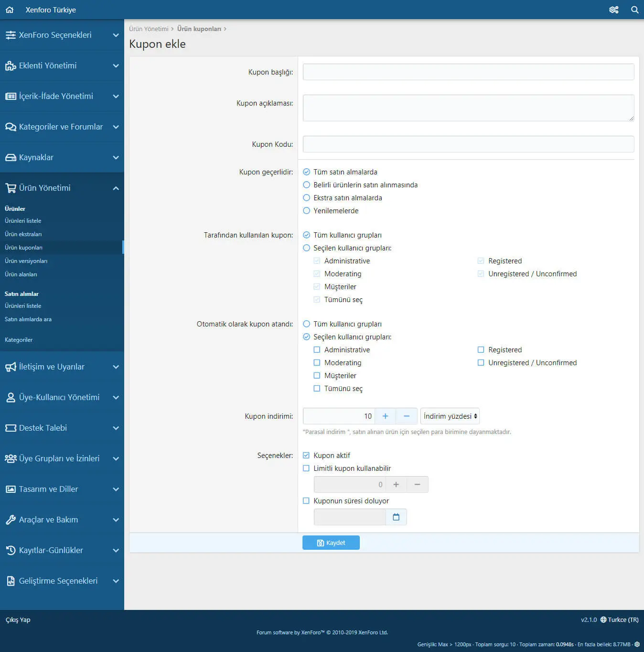Click the Kayıtlar-Günlükler history icon
This screenshot has width=644, height=652.
(x=11, y=550)
